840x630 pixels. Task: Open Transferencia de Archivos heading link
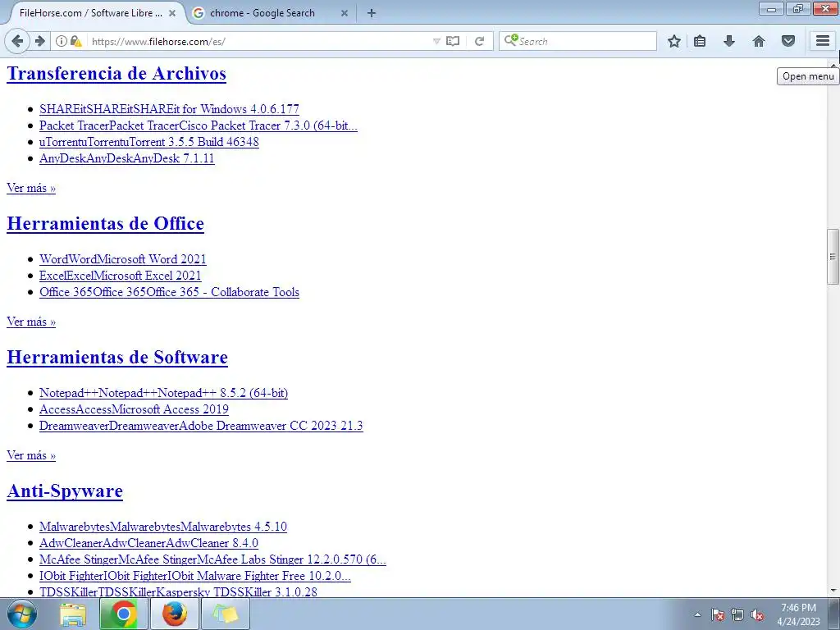tap(116, 73)
